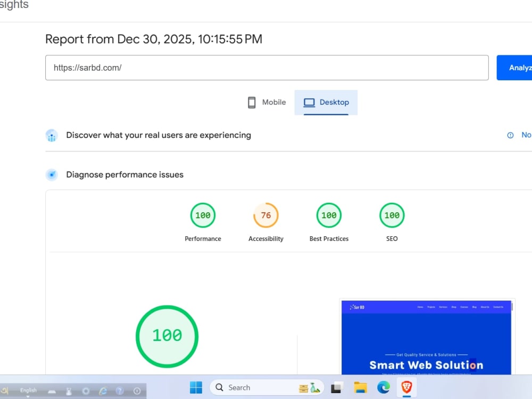
Task: Open File Explorer from the taskbar
Action: [x=360, y=387]
